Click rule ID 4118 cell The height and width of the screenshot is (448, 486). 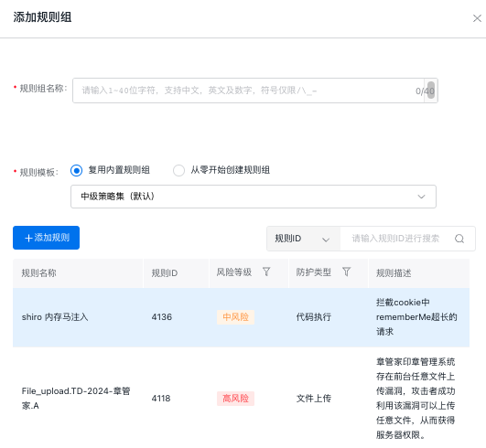point(161,399)
